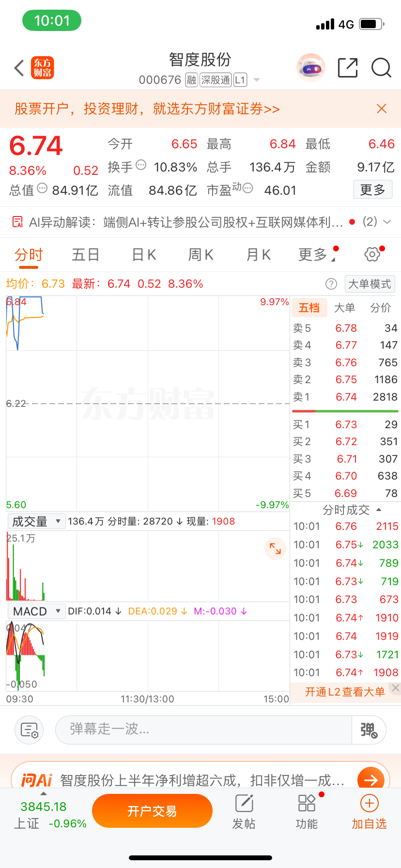Screen dimensions: 401x868
Task: Click the 更多 quote details button
Action: [x=372, y=190]
